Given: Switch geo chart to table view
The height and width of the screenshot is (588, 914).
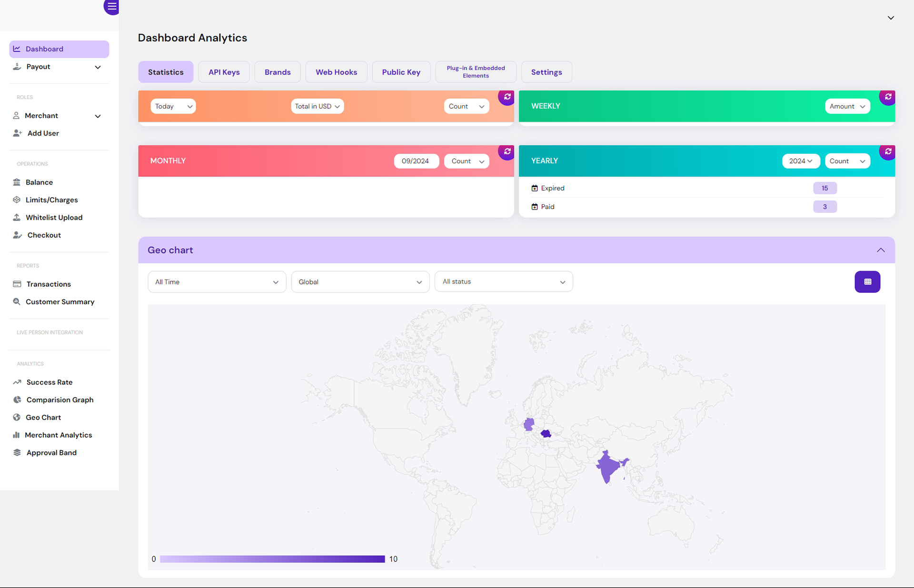Looking at the screenshot, I should click(867, 282).
